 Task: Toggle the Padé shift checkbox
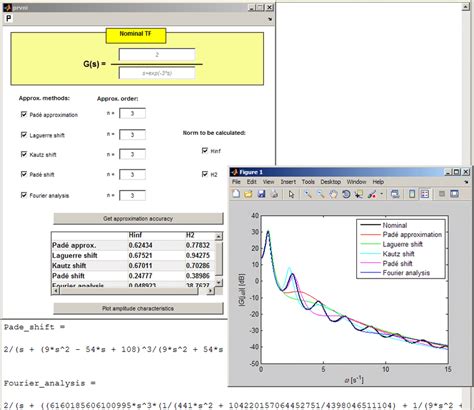(24, 174)
